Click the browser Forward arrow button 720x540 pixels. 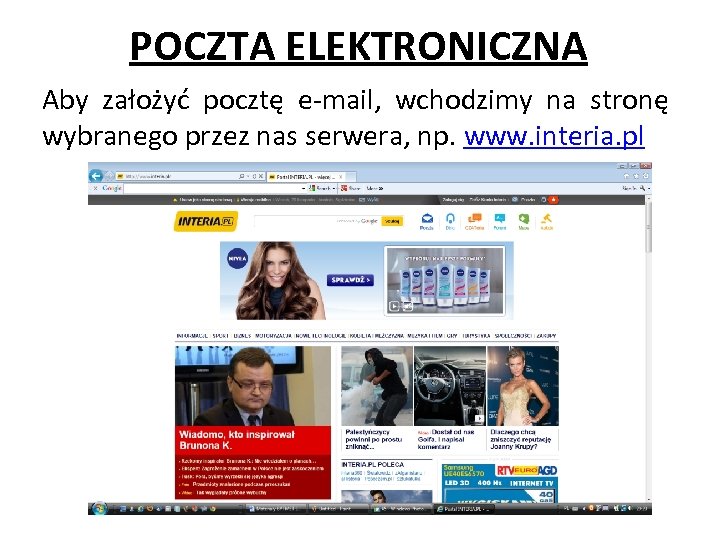109,176
